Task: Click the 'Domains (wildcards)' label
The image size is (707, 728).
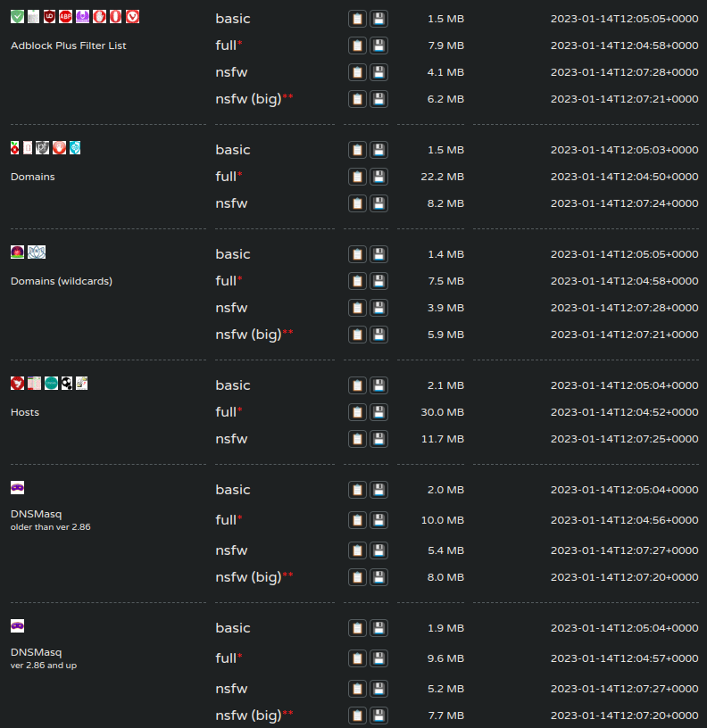Action: pyautogui.click(x=62, y=281)
